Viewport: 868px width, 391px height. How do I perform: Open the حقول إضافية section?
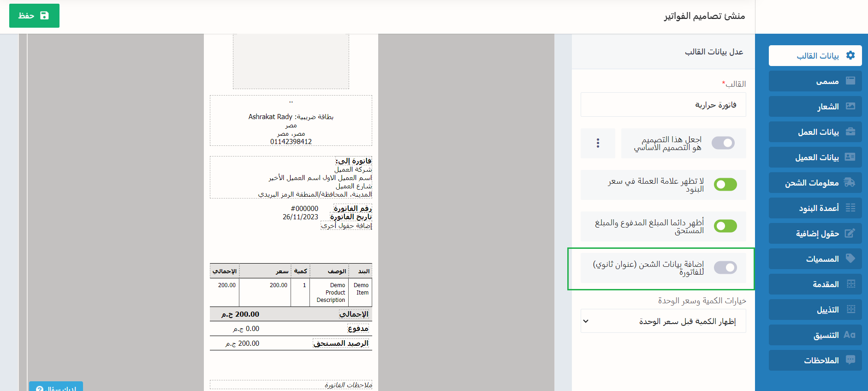(x=815, y=233)
